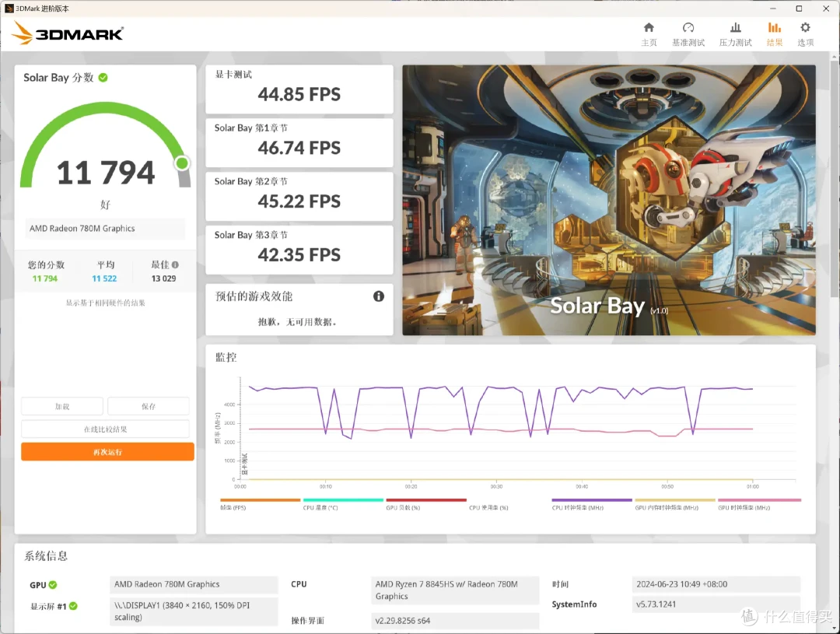Click the 保存 (Save) button
Viewport: 840px width, 634px height.
pos(149,406)
